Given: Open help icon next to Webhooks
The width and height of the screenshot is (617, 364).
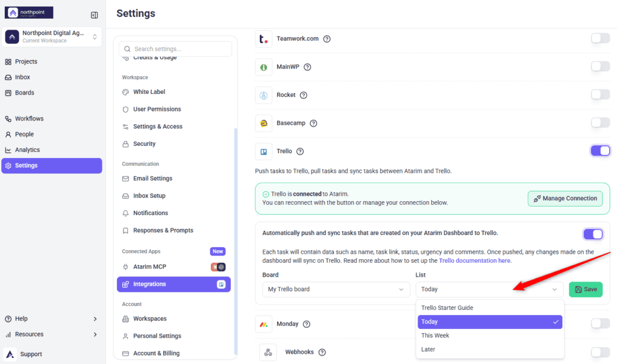Looking at the screenshot, I should (322, 352).
